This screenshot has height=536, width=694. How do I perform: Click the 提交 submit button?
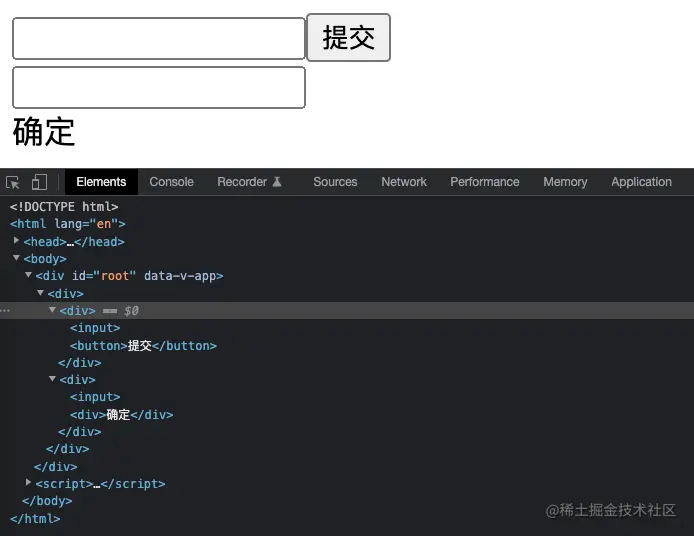click(348, 38)
